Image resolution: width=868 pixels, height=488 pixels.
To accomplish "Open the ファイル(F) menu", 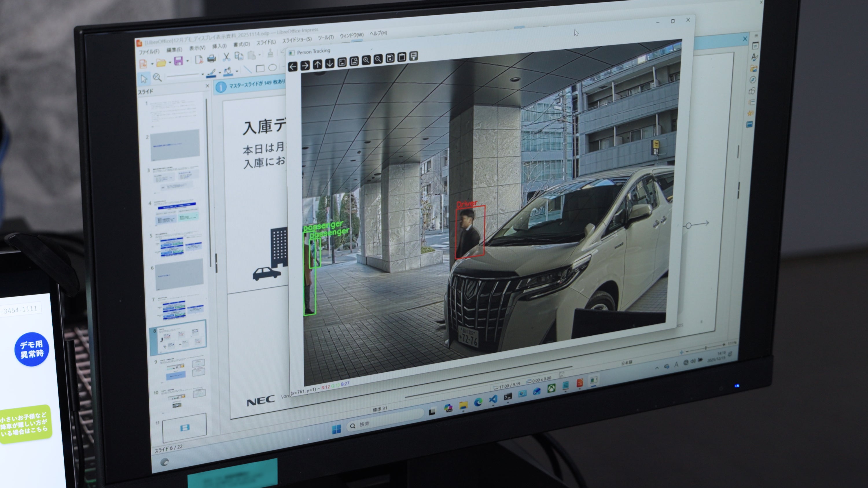I will pos(149,52).
